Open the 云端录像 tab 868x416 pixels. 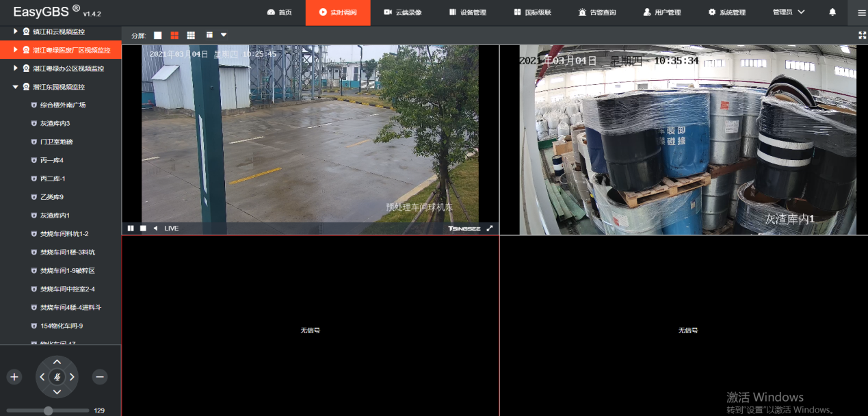pyautogui.click(x=403, y=12)
